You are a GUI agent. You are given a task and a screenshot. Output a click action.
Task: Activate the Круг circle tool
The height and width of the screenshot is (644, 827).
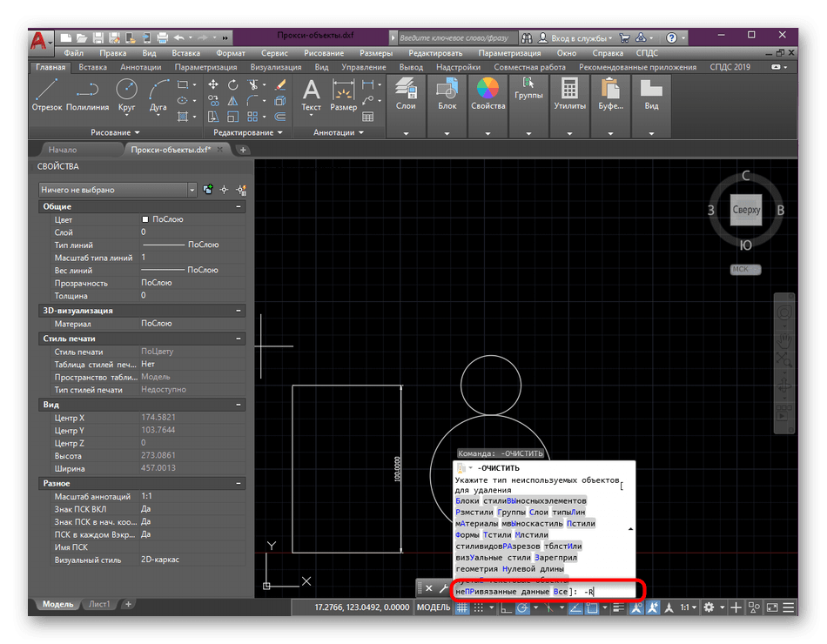tap(127, 94)
